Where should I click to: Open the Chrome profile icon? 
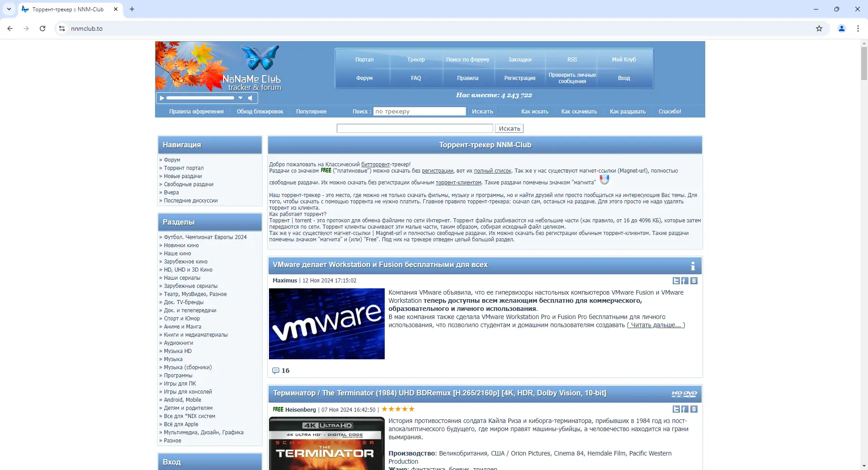pos(842,28)
